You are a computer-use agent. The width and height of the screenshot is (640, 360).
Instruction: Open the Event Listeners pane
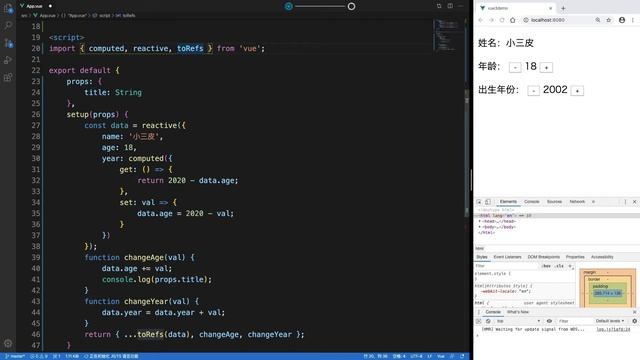click(507, 257)
